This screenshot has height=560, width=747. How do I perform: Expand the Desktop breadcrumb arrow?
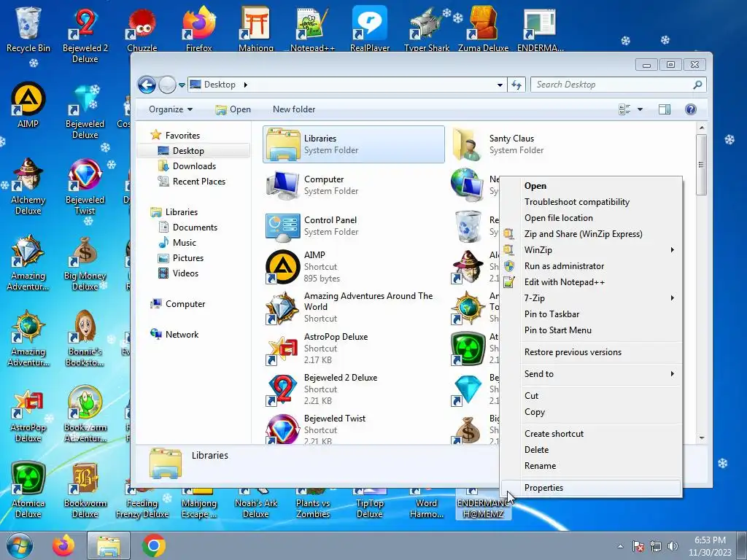pyautogui.click(x=245, y=85)
